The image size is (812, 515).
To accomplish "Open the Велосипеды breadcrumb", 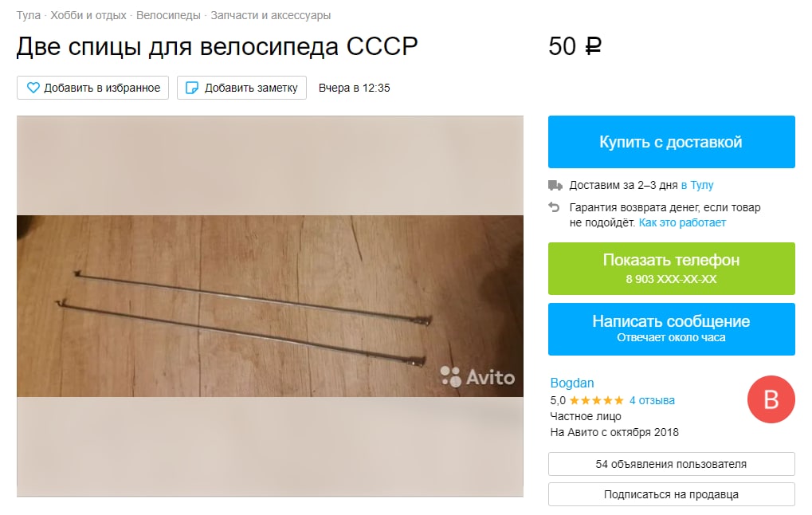I will [168, 15].
